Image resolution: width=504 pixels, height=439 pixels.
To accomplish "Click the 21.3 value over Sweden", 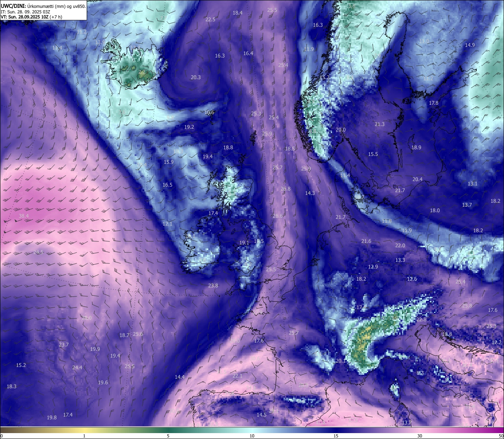I will [380, 124].
